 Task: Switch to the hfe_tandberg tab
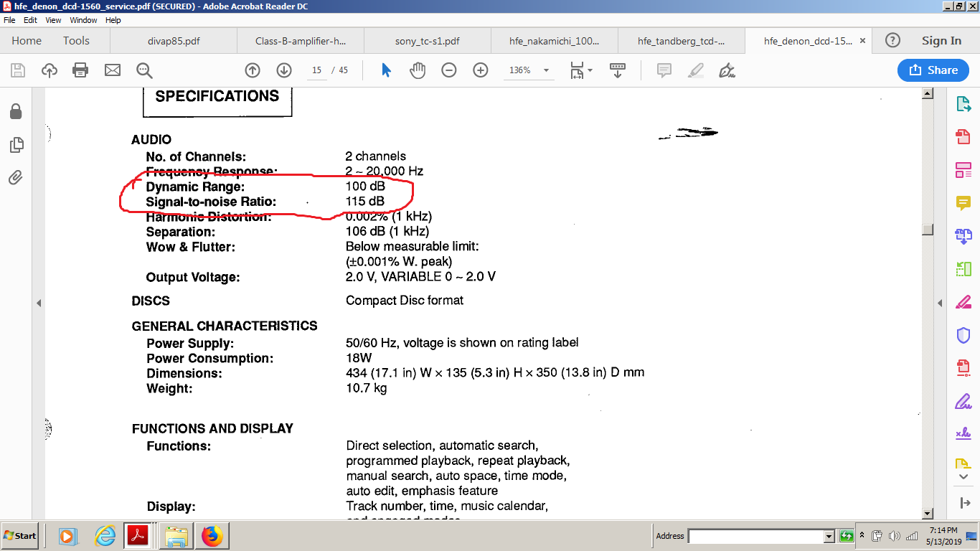682,41
